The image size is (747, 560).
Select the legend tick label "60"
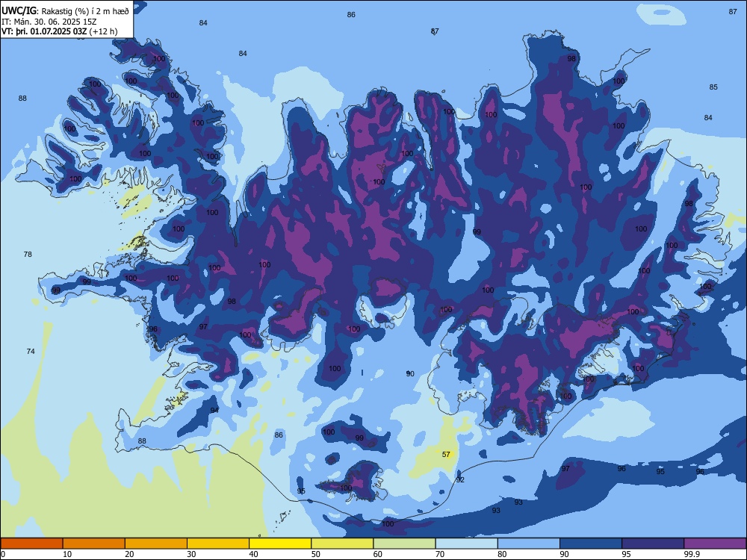[x=378, y=554]
